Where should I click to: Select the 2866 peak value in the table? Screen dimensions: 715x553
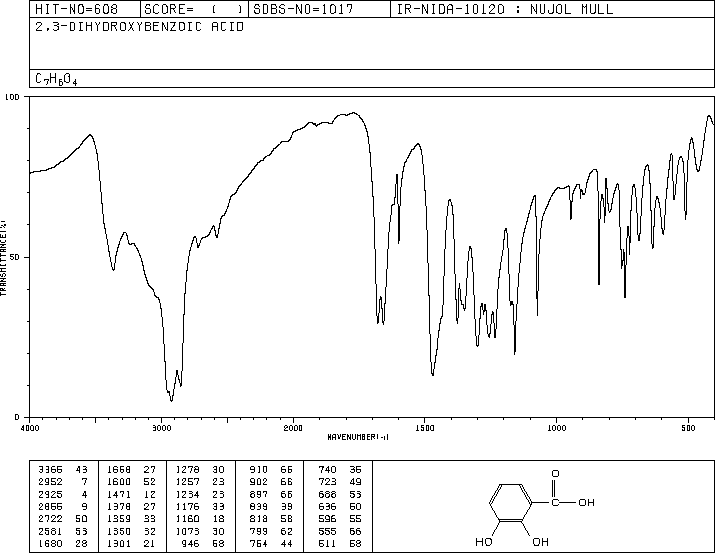[x=50, y=506]
